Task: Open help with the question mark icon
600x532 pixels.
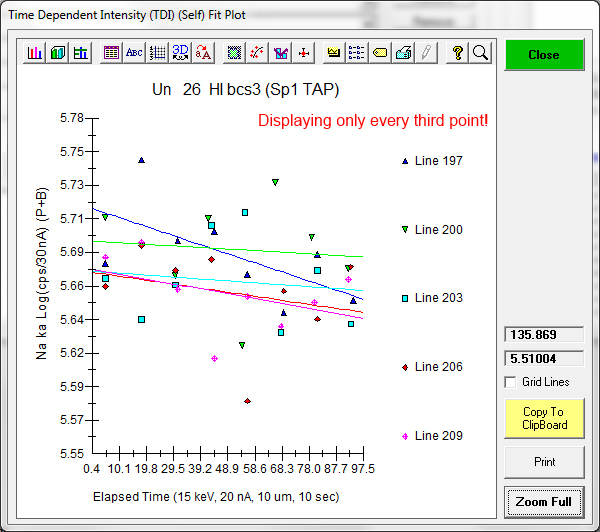Action: pyautogui.click(x=457, y=53)
